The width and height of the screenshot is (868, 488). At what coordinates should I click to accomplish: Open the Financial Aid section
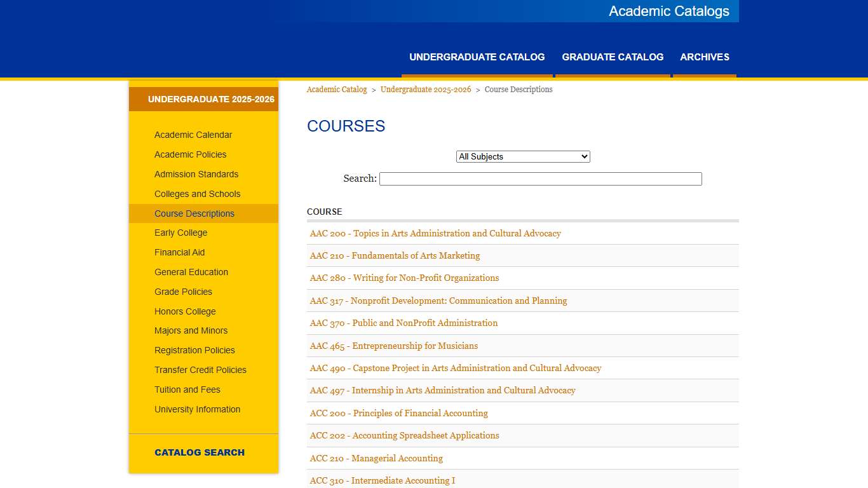point(180,252)
